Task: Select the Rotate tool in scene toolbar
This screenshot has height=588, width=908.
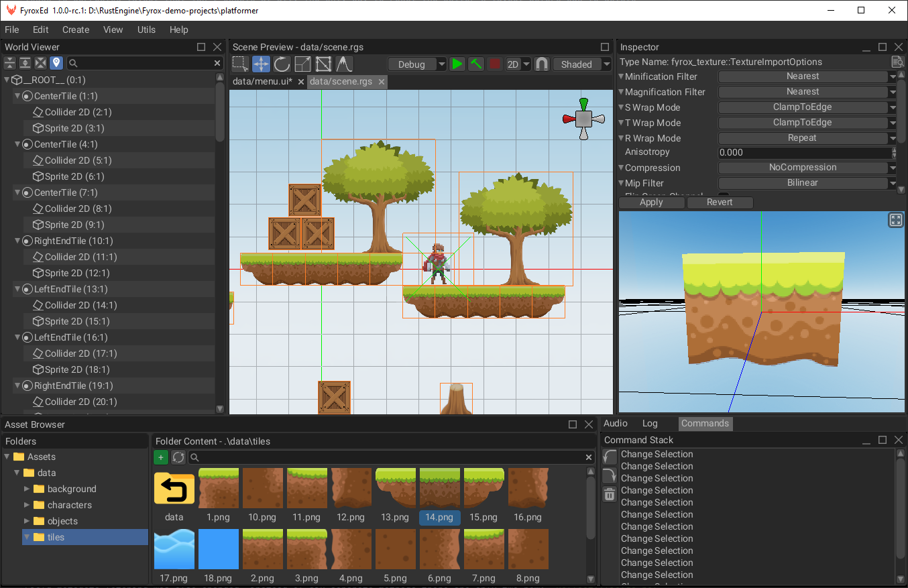Action: pos(282,64)
